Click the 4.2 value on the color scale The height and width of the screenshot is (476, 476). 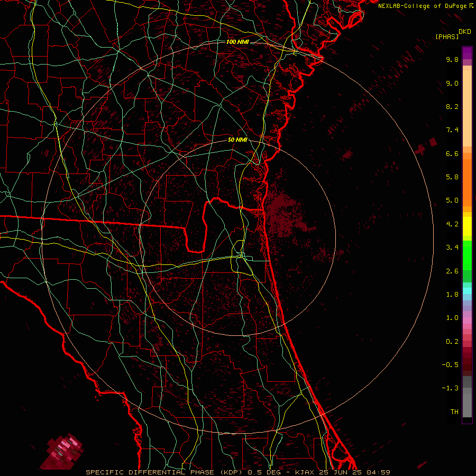point(452,224)
